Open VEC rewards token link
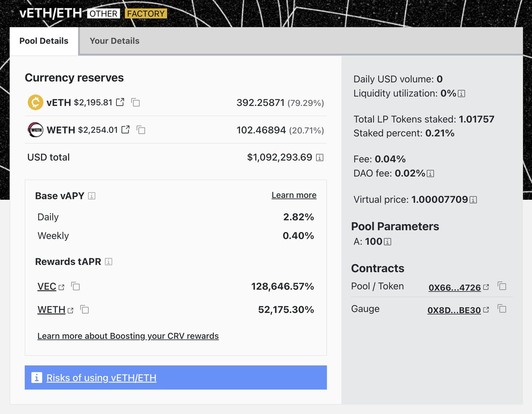Viewport: 532px width, 414px height. pyautogui.click(x=47, y=287)
